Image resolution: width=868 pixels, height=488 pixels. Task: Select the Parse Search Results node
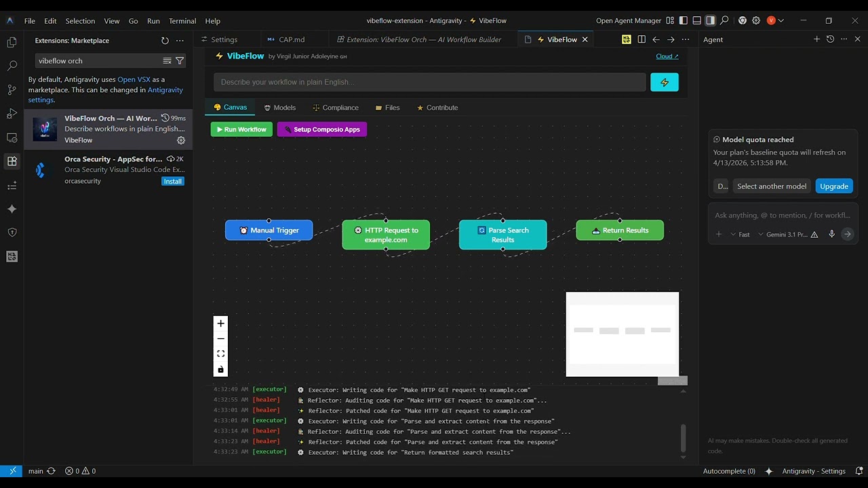tap(502, 235)
